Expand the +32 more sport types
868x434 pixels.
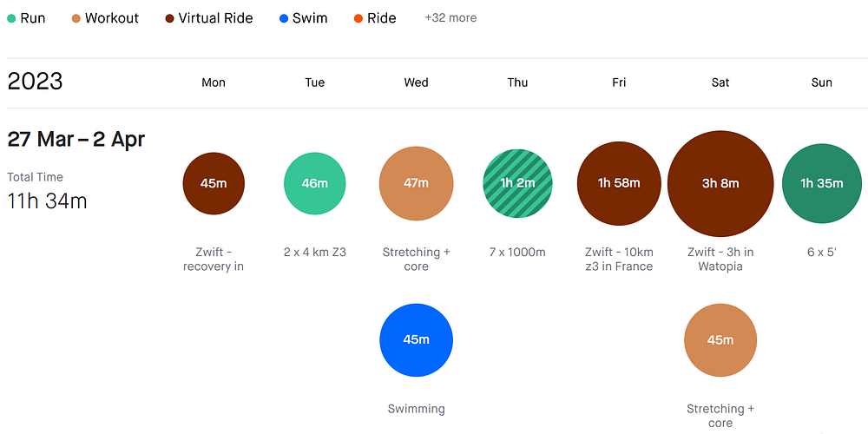click(450, 17)
